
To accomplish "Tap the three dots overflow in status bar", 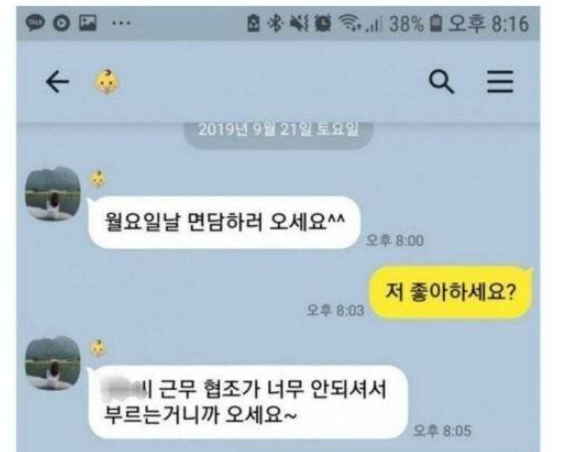I will click(x=121, y=23).
